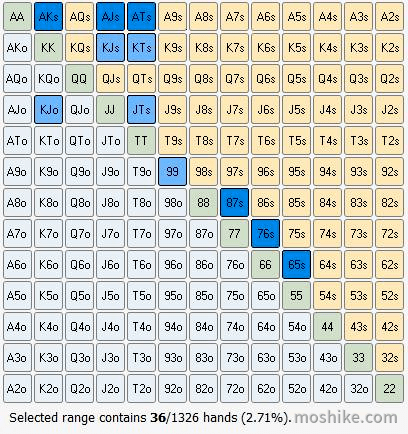Deselect the KJo hand cell

pos(48,110)
